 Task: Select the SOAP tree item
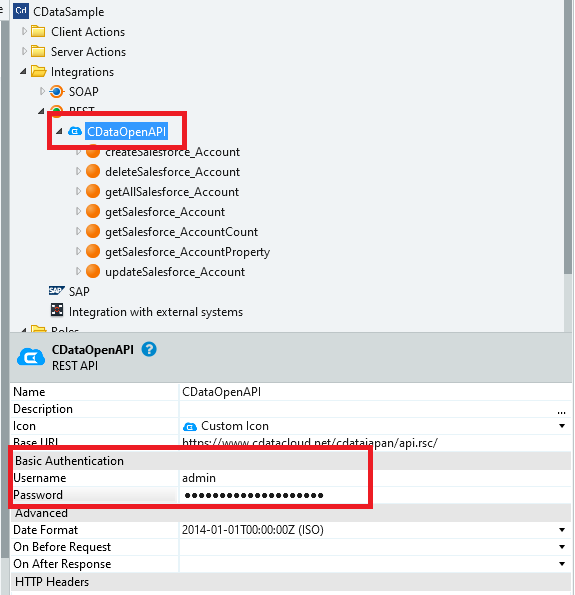pos(83,92)
